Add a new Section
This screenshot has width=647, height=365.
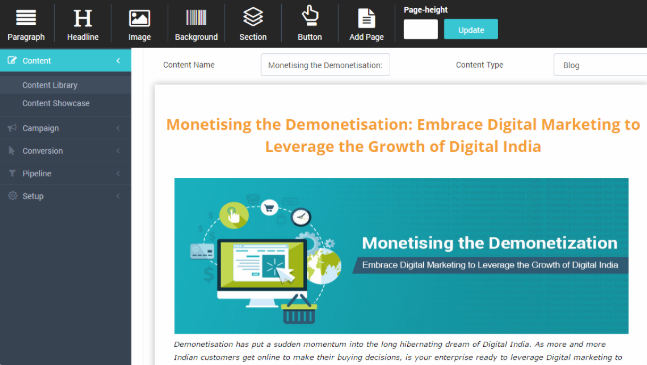[x=253, y=24]
